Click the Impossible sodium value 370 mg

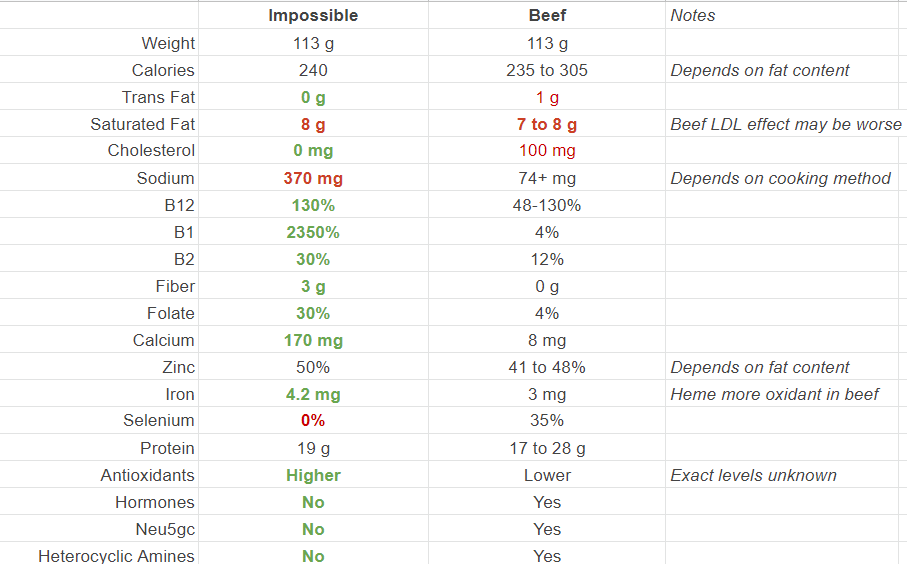(313, 178)
